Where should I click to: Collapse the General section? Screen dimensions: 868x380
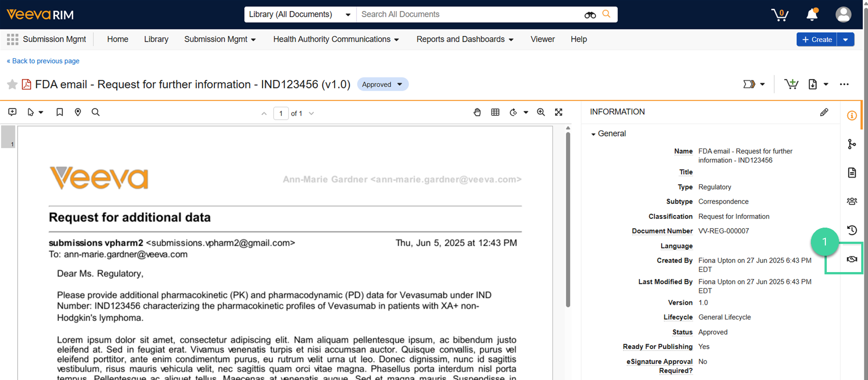(x=593, y=134)
